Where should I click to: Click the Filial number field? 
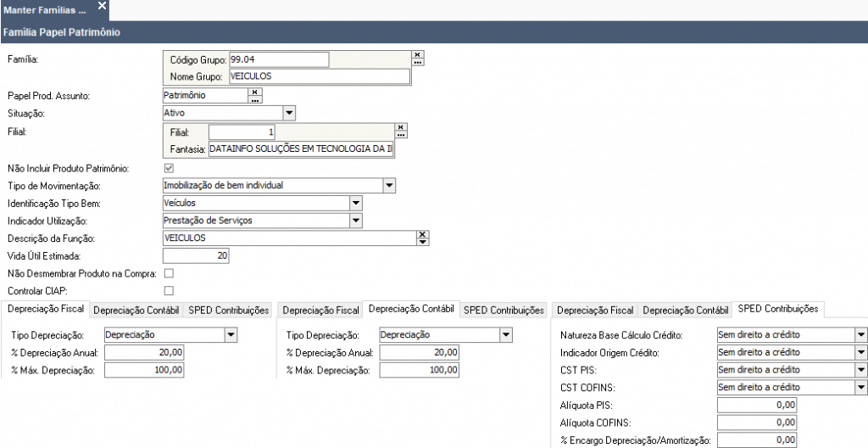point(242,132)
